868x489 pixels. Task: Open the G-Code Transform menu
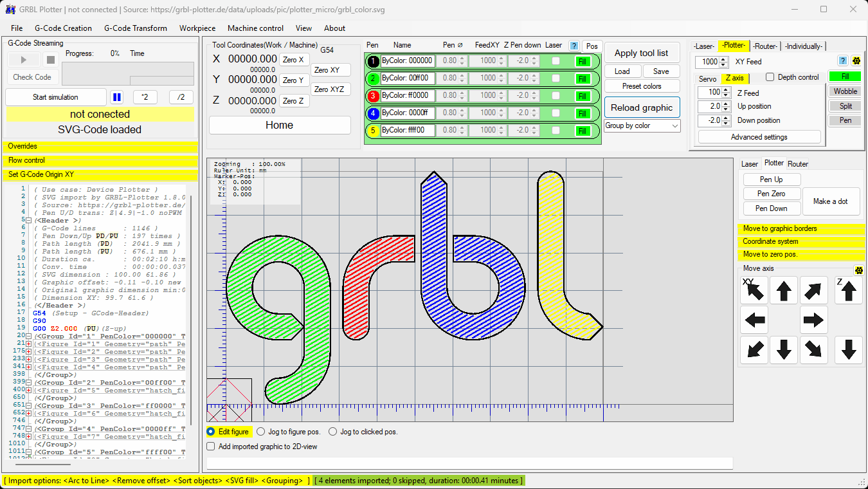point(135,28)
